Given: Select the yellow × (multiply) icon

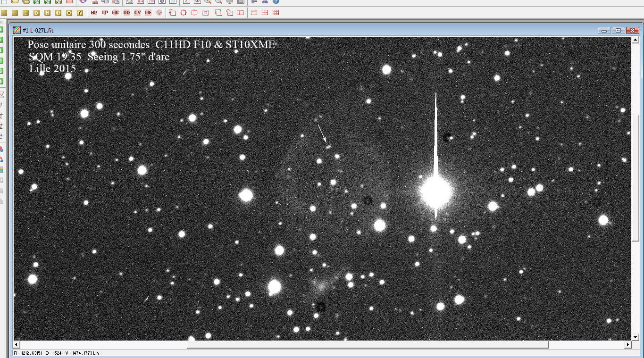Looking at the screenshot, I should point(69,13).
